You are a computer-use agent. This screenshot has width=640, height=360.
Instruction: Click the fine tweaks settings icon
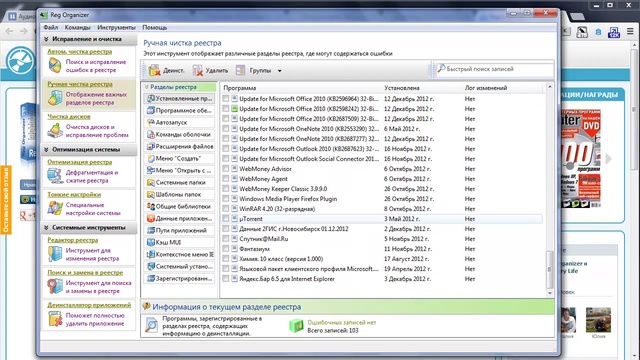pyautogui.click(x=55, y=209)
